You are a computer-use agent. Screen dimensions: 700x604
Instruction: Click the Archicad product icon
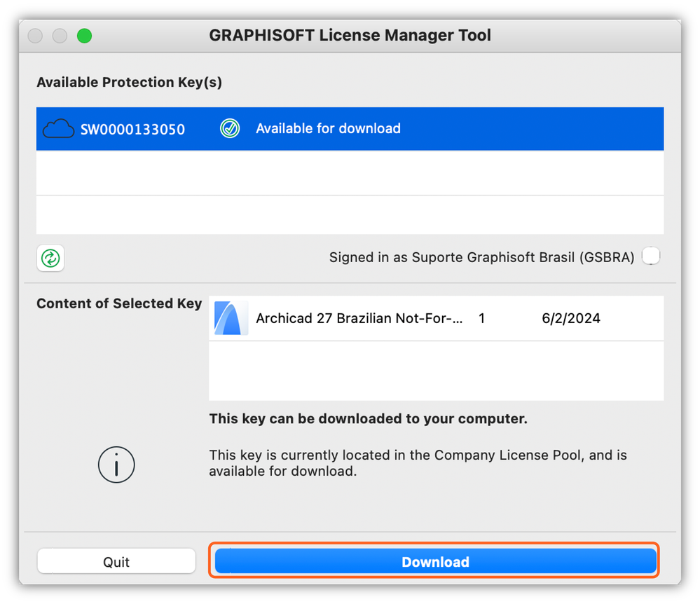231,318
